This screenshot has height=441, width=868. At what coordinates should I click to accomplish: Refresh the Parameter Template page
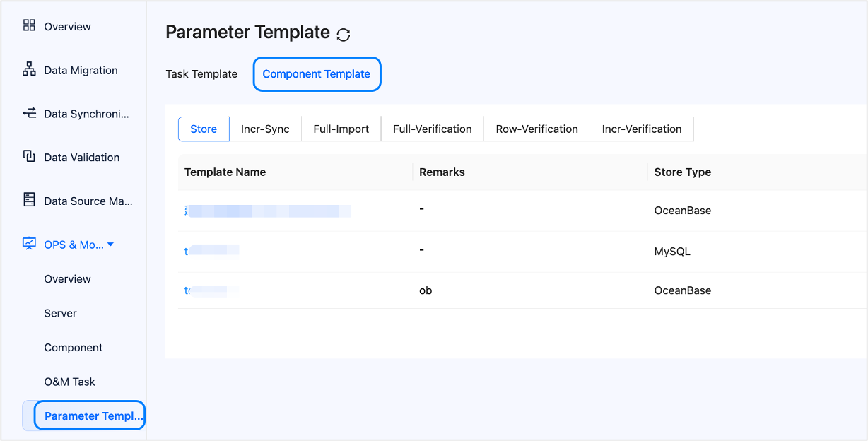click(x=344, y=34)
